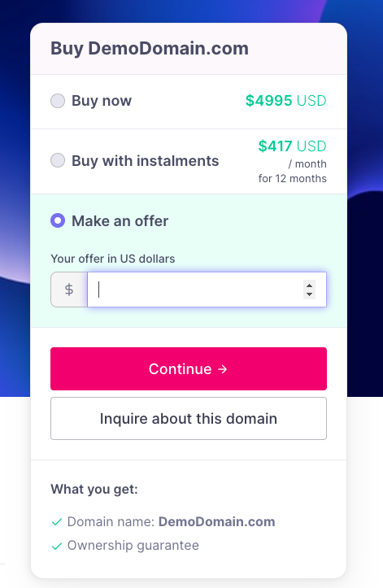Click the pink Continue button
This screenshot has height=588, width=383.
[189, 368]
